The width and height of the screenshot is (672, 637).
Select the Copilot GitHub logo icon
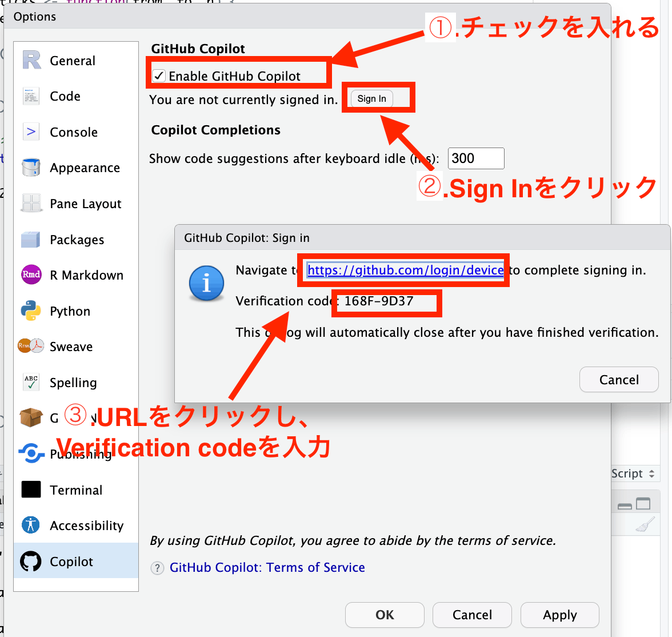(x=31, y=561)
